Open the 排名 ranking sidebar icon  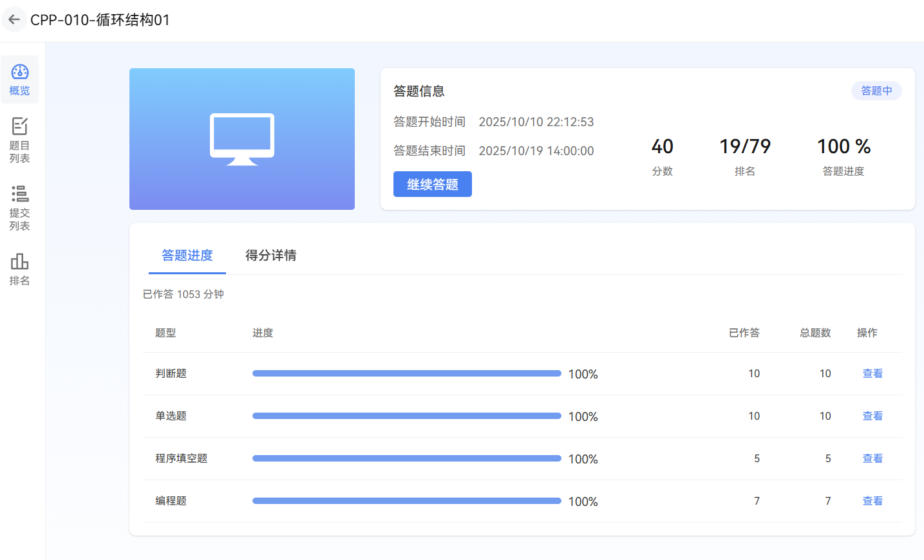coord(19,269)
